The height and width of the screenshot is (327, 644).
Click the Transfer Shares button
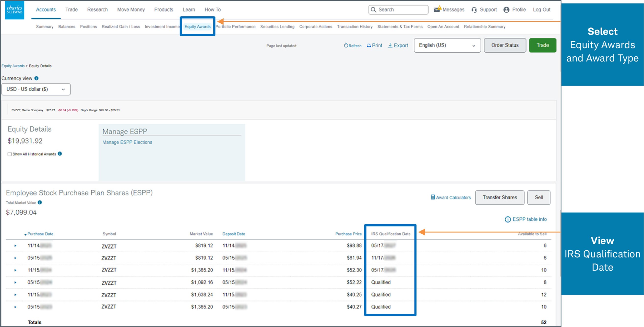click(499, 197)
